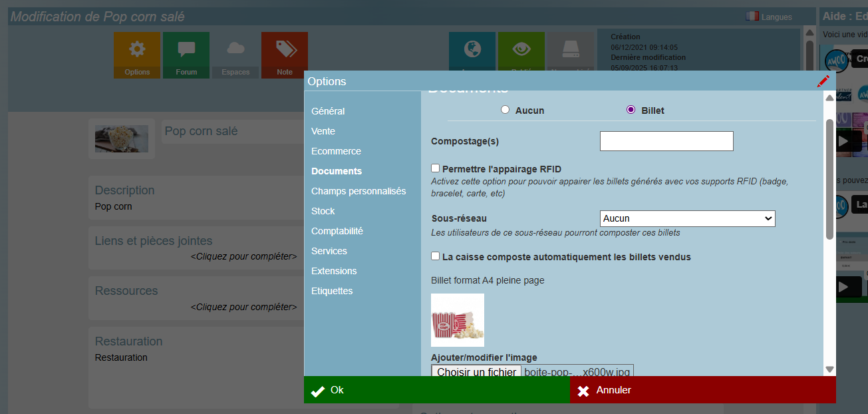868x414 pixels.
Task: Confirm with the green Ok button
Action: coord(437,390)
